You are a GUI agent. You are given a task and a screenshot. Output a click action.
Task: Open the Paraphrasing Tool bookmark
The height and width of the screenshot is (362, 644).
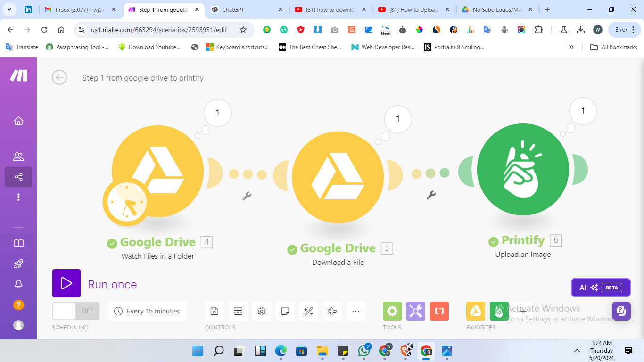pos(77,47)
